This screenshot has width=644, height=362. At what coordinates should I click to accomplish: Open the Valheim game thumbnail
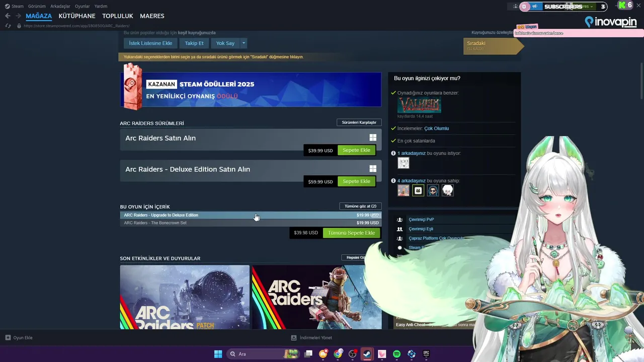click(x=419, y=105)
